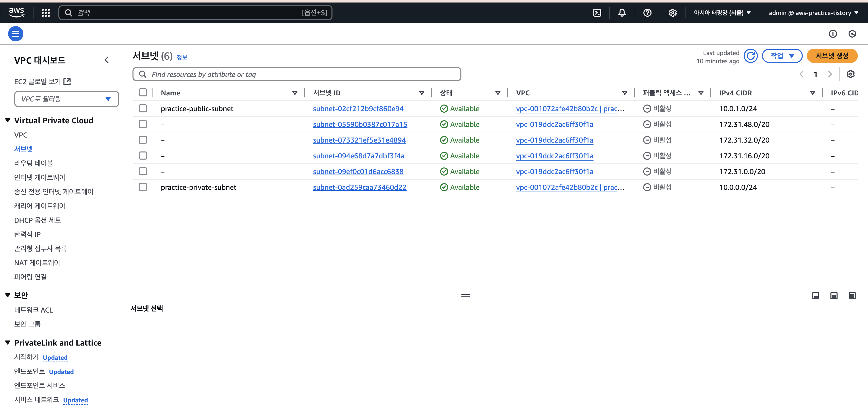Go to 라우팅 테이블 in sidebar
The image size is (868, 410).
(33, 163)
